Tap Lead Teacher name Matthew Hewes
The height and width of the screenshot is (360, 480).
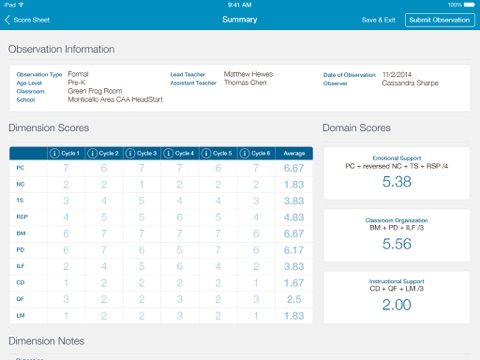pos(248,74)
